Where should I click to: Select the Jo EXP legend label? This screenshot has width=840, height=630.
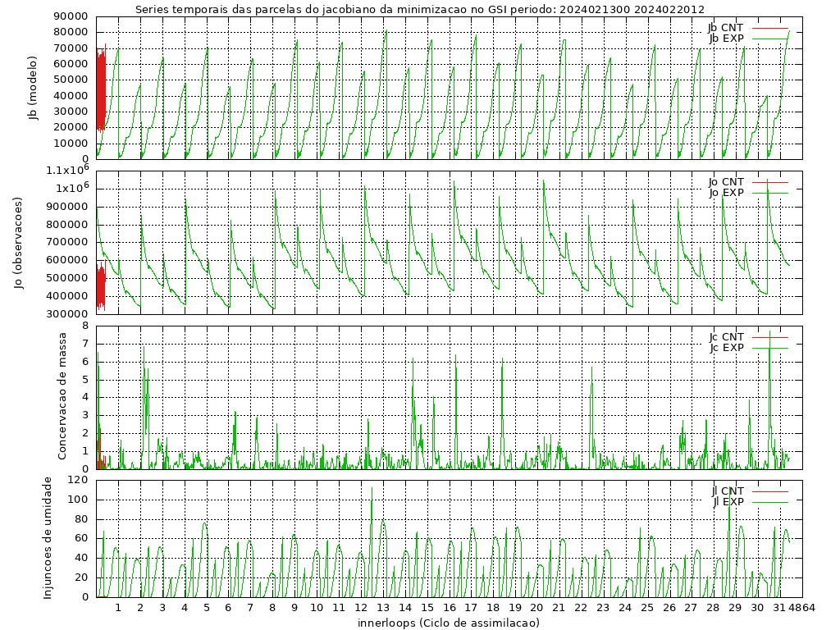(x=726, y=193)
